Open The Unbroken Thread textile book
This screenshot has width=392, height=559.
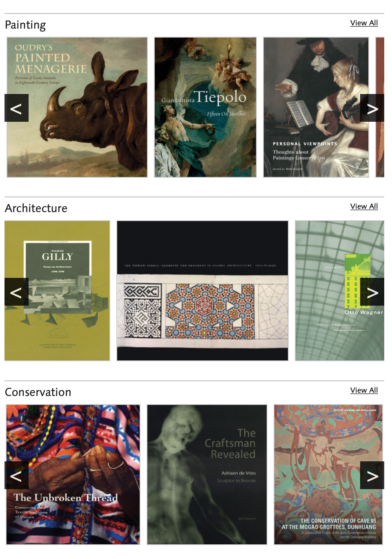(x=73, y=475)
